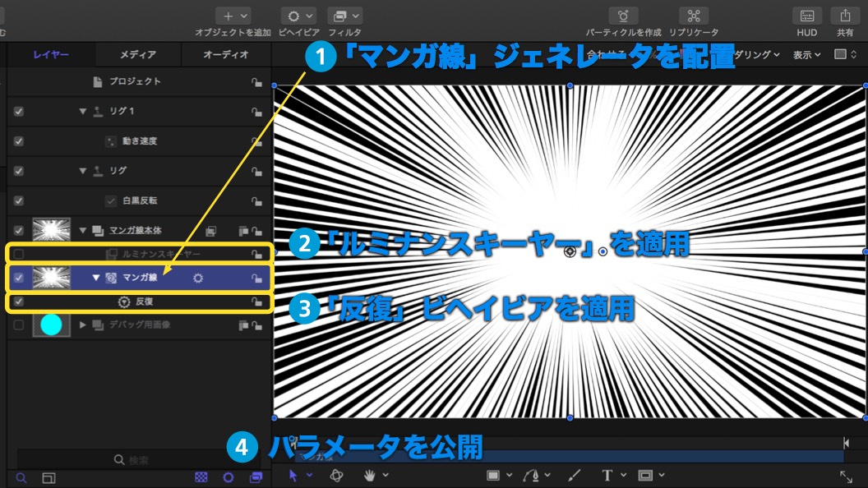The width and height of the screenshot is (868, 488).
Task: Click the Share (共有) icon
Action: [x=845, y=16]
